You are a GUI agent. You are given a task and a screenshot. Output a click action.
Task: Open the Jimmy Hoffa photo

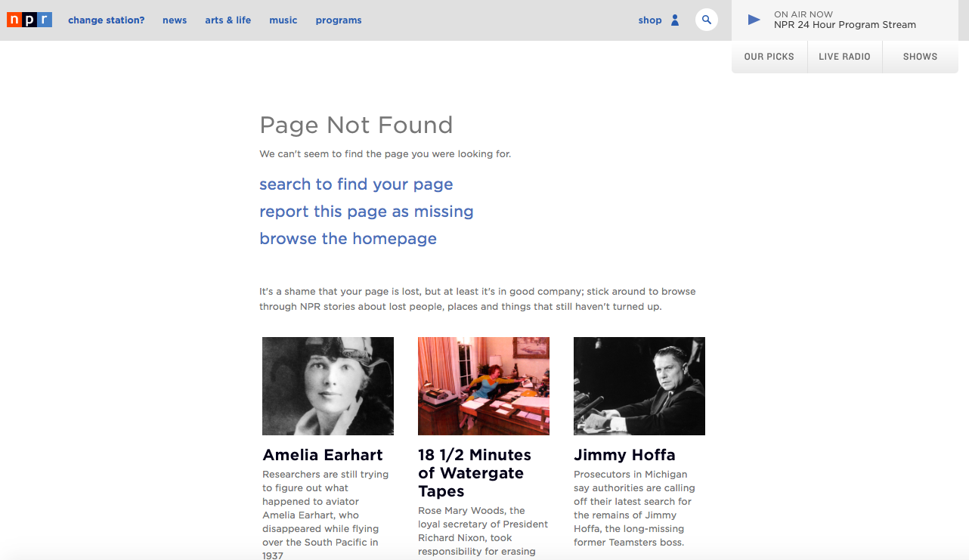click(639, 386)
